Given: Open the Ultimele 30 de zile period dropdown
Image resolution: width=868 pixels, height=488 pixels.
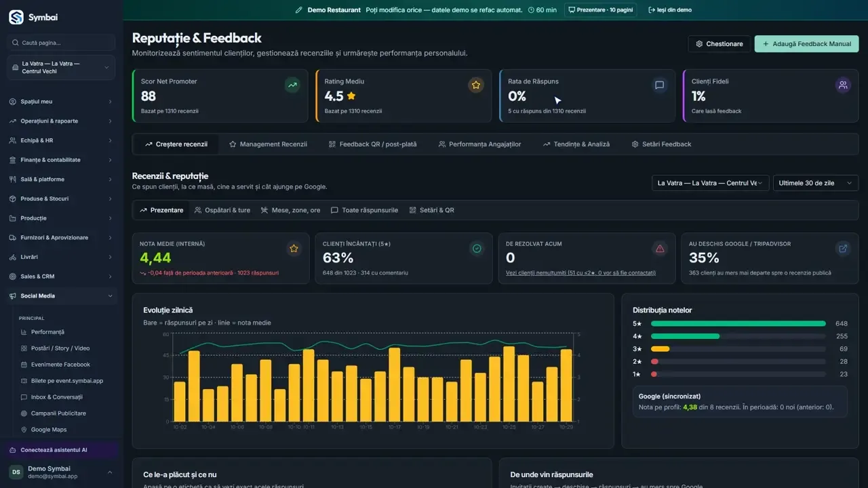Looking at the screenshot, I should (x=816, y=183).
